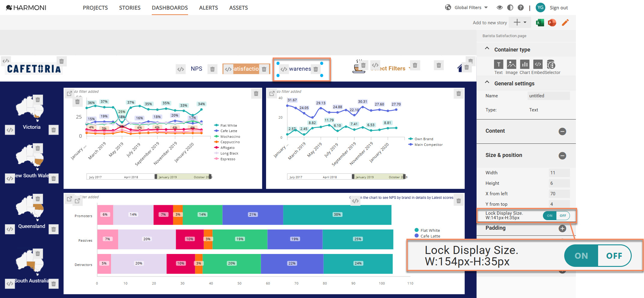Screen dimensions: 644x298
Task: Open the ALERTS section
Action: coord(208,8)
